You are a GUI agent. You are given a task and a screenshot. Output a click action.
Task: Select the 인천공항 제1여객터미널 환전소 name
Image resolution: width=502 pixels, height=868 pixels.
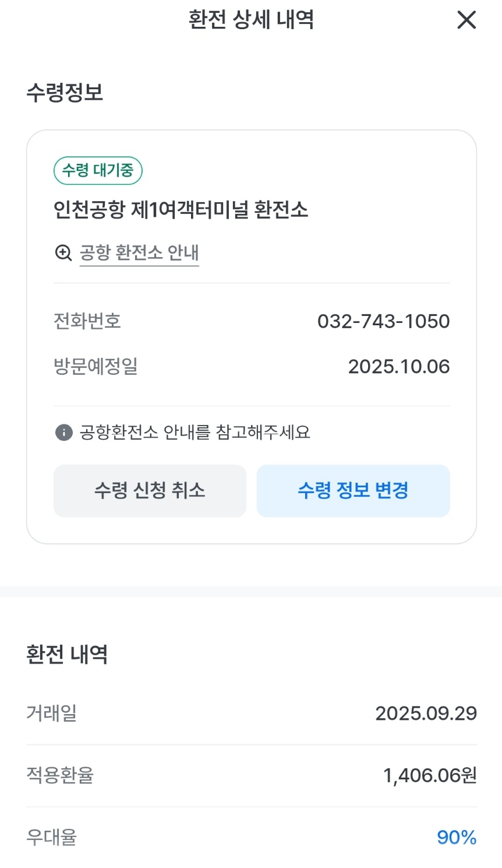pyautogui.click(x=181, y=210)
